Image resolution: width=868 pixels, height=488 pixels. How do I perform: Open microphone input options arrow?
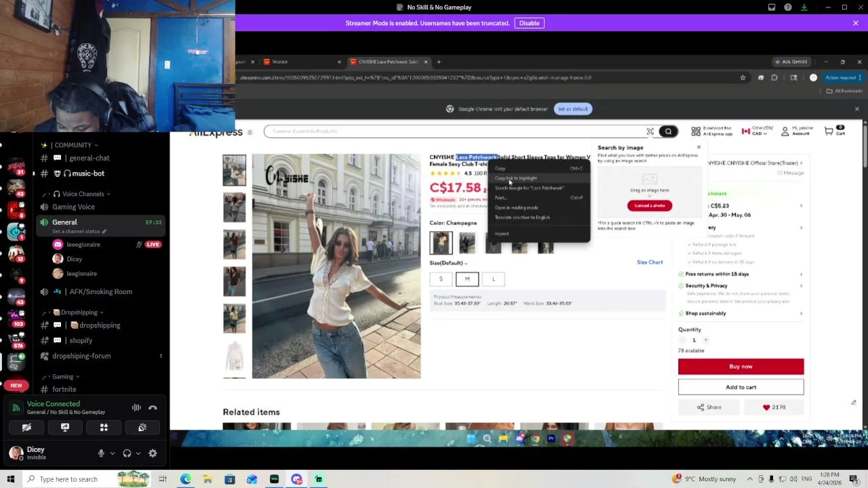tap(112, 453)
